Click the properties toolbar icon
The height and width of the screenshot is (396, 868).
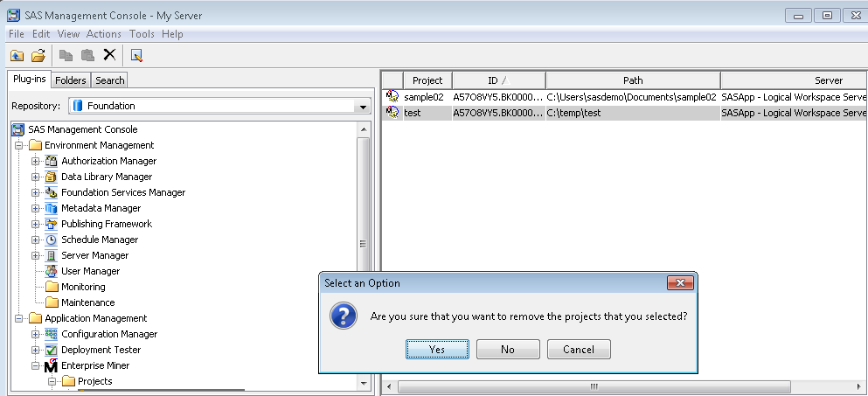[136, 55]
